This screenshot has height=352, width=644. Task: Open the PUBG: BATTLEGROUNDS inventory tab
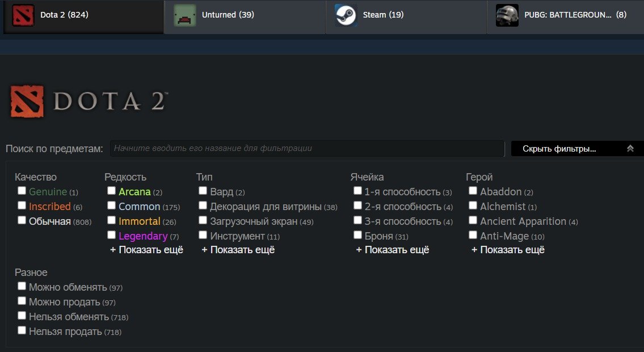tap(565, 17)
